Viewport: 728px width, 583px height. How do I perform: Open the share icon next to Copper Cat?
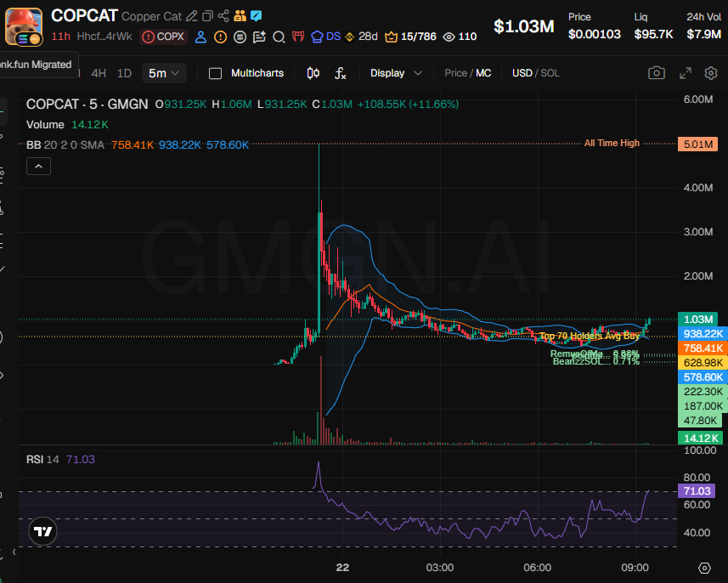pyautogui.click(x=223, y=16)
